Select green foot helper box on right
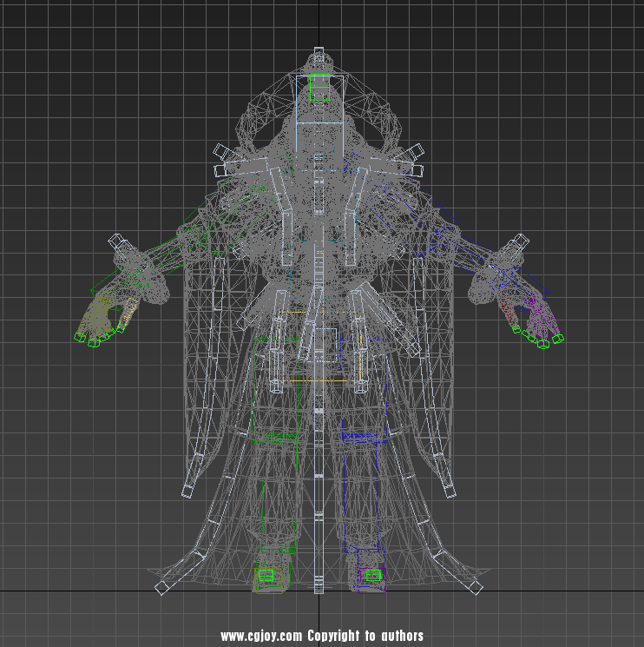The height and width of the screenshot is (647, 644). tap(373, 575)
